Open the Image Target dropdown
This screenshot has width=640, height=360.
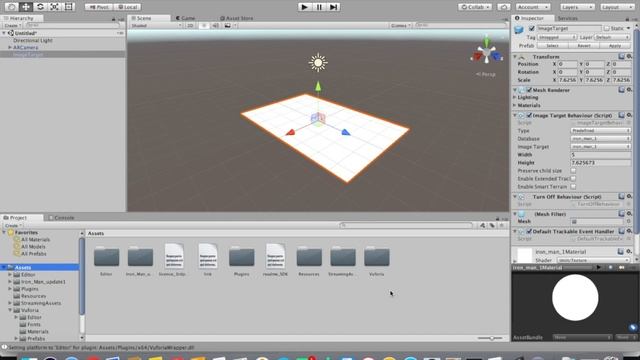[x=600, y=147]
